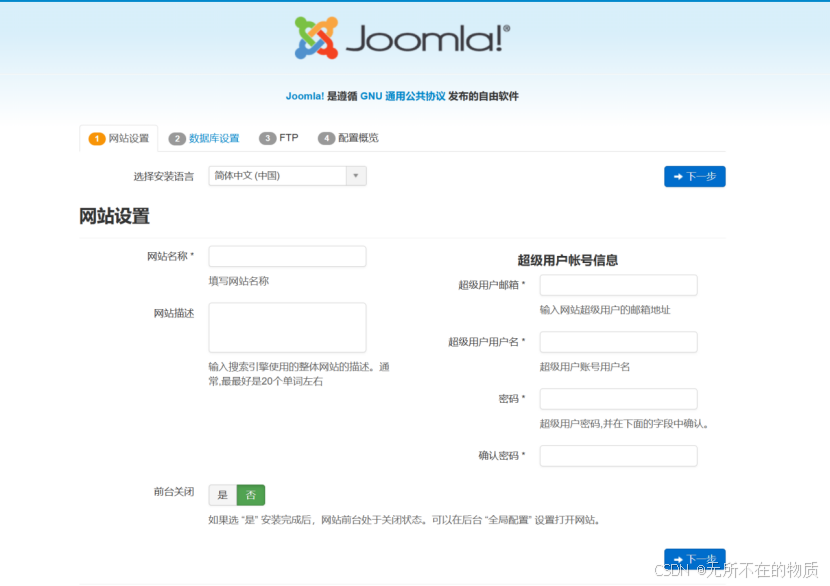Screen dimensions: 830x586
Task: Click the 网站名称 label
Action: 170,256
